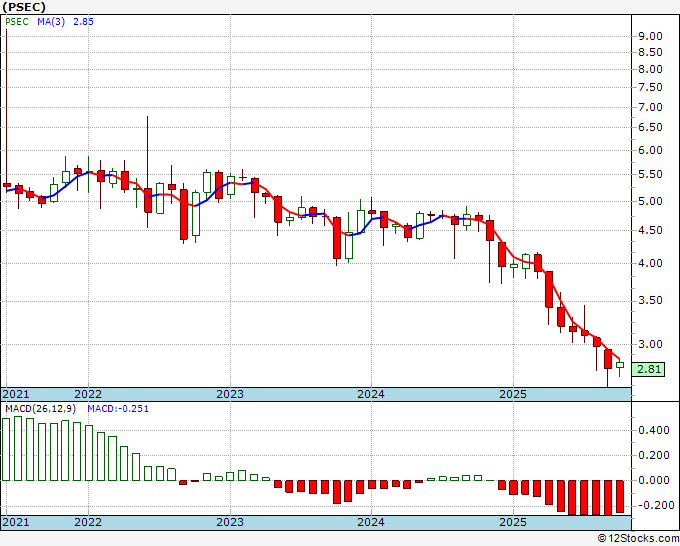Click 2021 on the MACD timeline

coord(16,522)
